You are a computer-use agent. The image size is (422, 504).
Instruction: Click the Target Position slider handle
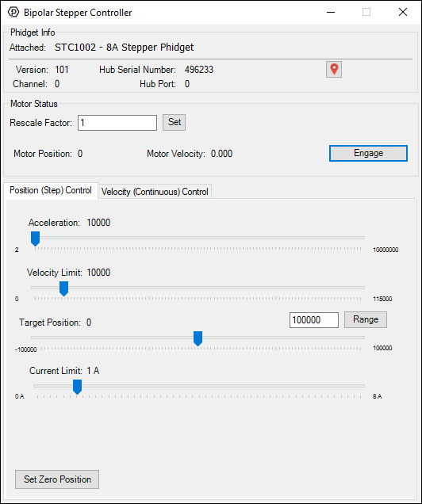pyautogui.click(x=198, y=338)
